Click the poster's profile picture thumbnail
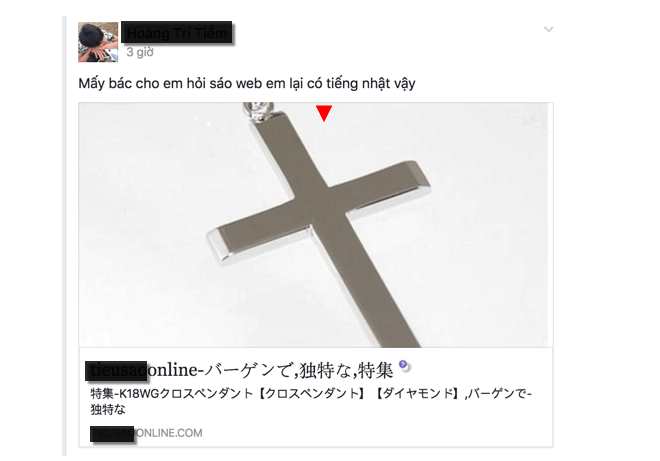The width and height of the screenshot is (660, 461). [x=98, y=42]
